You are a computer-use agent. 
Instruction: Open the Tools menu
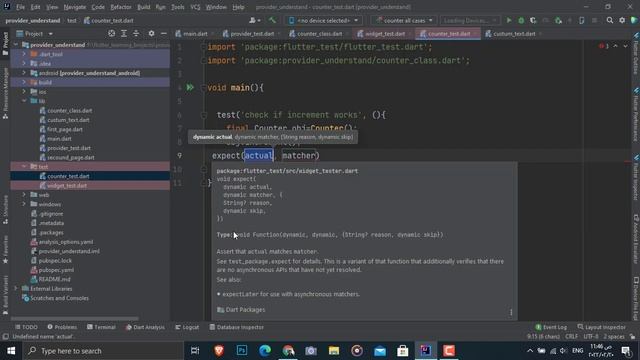point(178,7)
